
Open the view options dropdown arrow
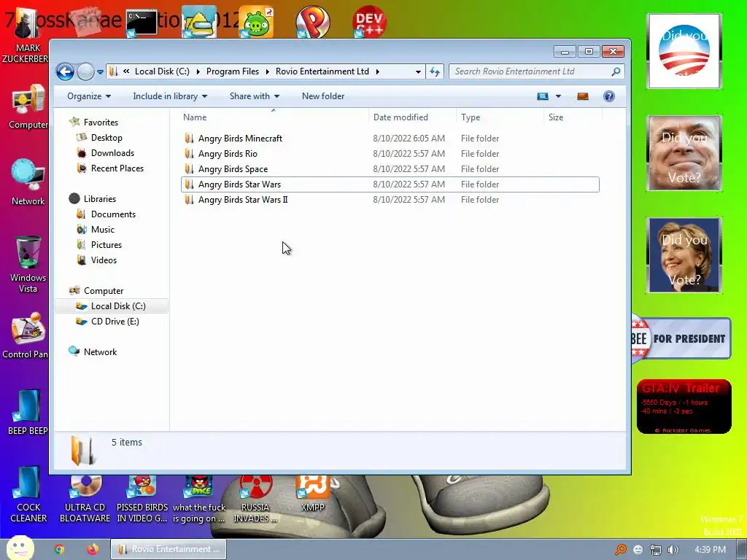pyautogui.click(x=558, y=96)
